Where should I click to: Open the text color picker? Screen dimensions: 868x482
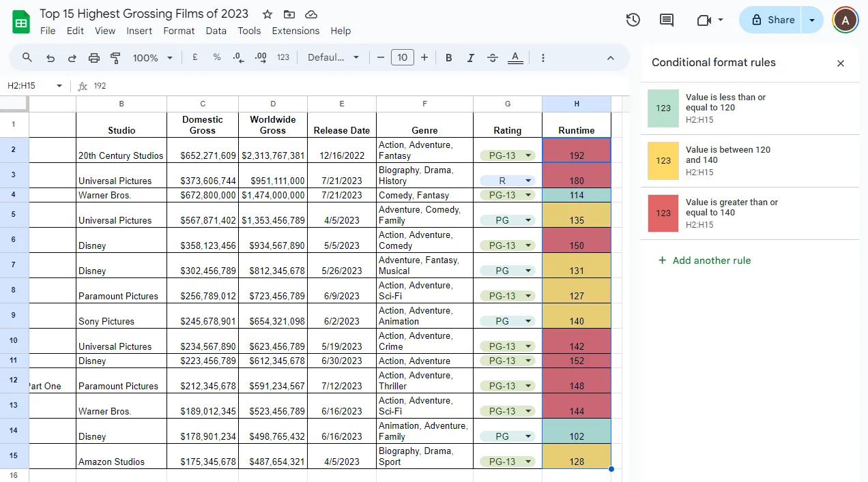click(516, 58)
